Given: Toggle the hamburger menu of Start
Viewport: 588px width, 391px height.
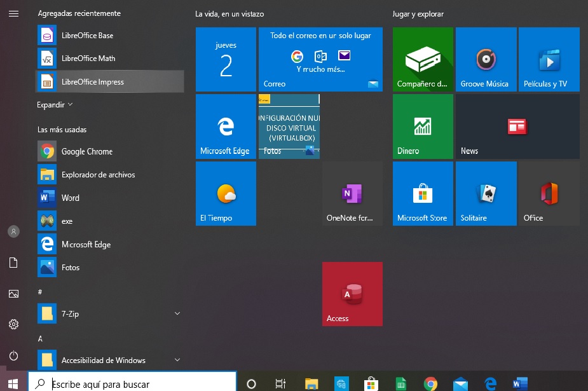Looking at the screenshot, I should click(x=13, y=14).
